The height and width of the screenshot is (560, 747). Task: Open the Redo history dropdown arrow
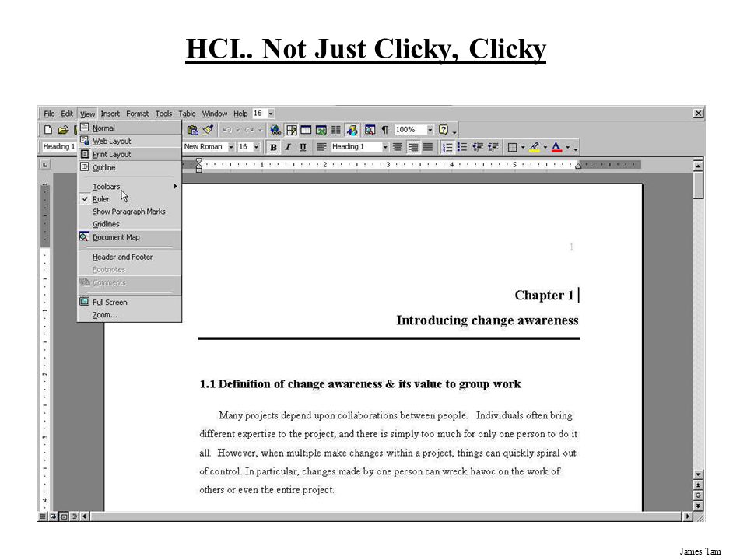tap(260, 130)
